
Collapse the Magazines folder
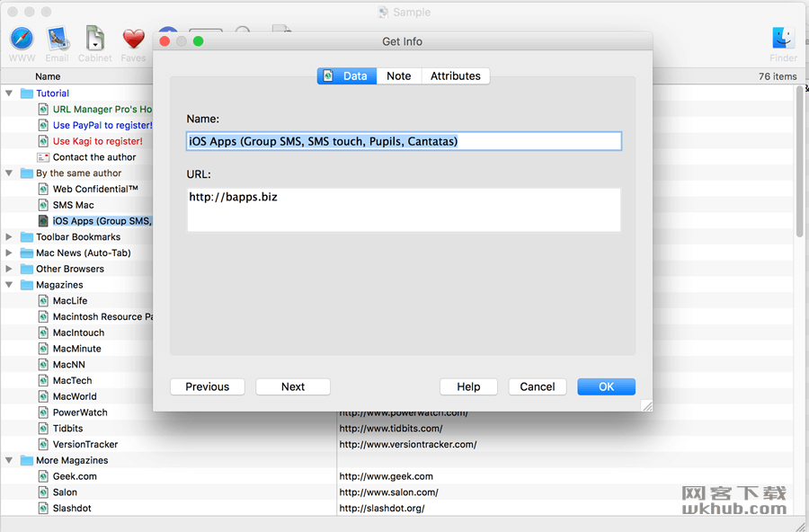pos(9,286)
